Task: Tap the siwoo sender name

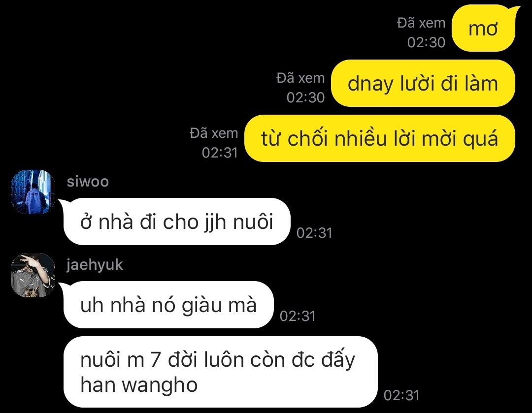Action: (88, 182)
